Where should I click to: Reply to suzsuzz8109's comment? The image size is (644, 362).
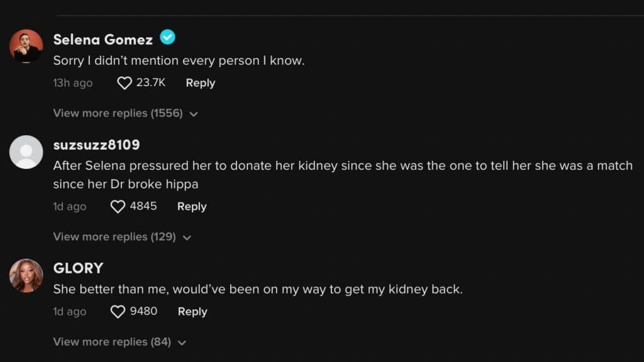pyautogui.click(x=192, y=206)
